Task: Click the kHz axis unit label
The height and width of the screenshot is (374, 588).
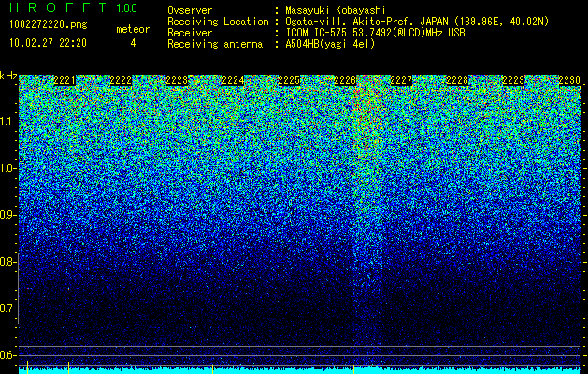Action: click(8, 76)
